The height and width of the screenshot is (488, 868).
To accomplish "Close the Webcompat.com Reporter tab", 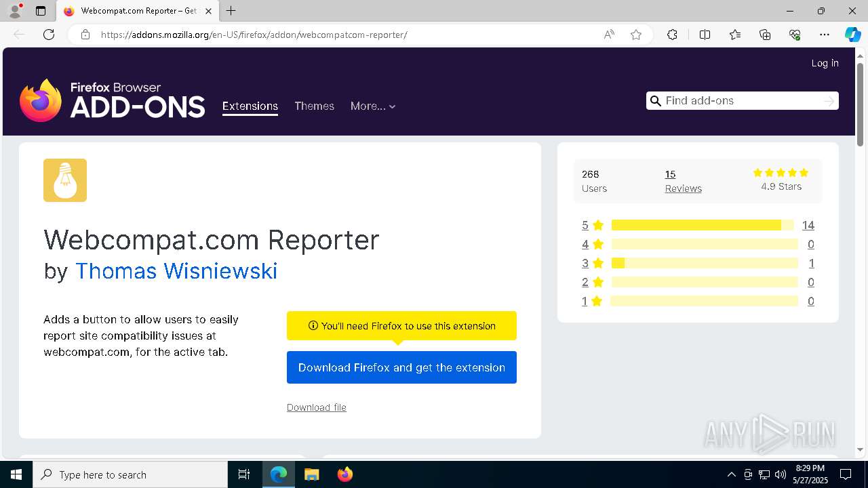I will [x=209, y=11].
